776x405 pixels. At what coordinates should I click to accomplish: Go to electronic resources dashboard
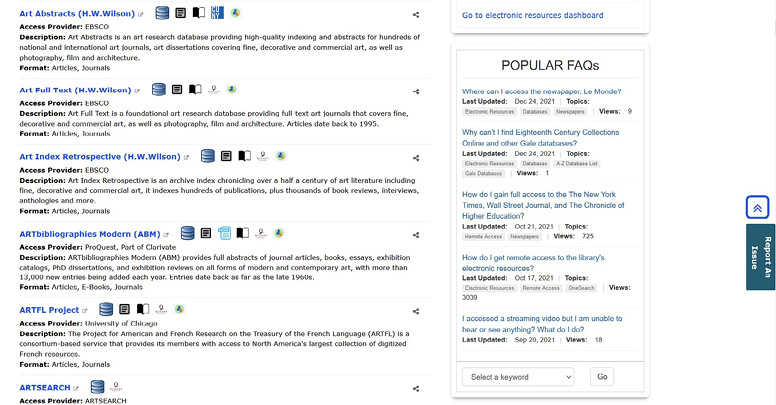532,15
